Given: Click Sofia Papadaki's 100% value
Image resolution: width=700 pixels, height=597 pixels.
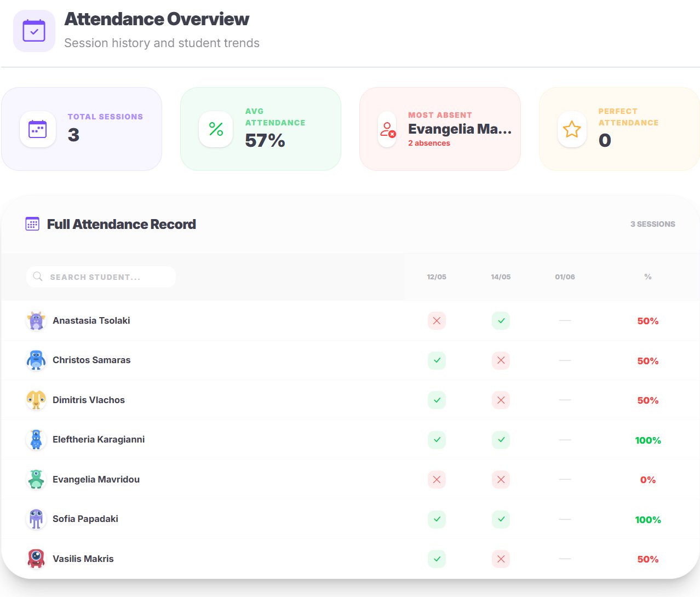Looking at the screenshot, I should pos(648,520).
